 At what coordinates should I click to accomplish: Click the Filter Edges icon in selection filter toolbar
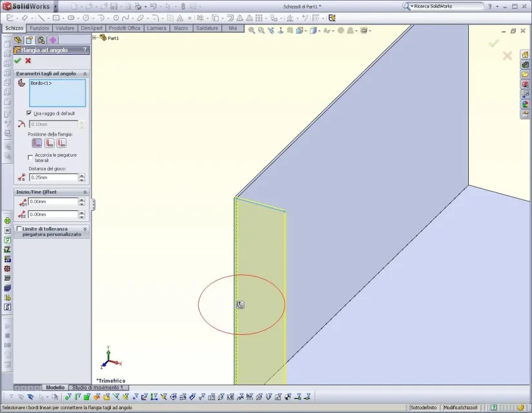(77, 396)
